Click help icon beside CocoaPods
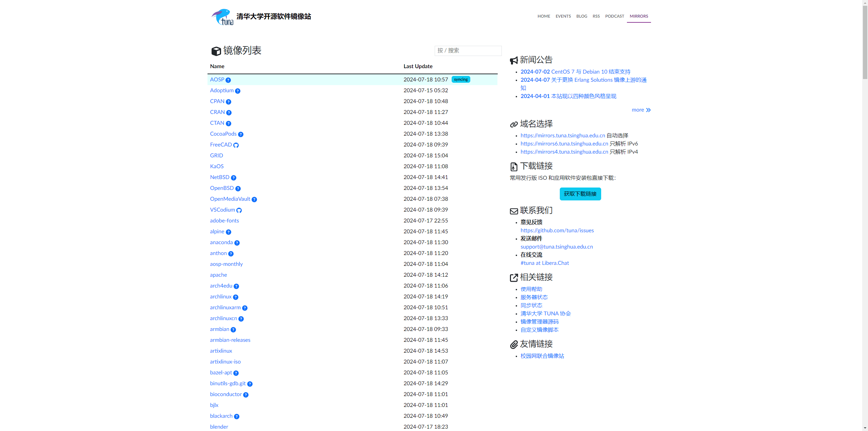Viewport: 868px width, 431px height. click(x=241, y=134)
